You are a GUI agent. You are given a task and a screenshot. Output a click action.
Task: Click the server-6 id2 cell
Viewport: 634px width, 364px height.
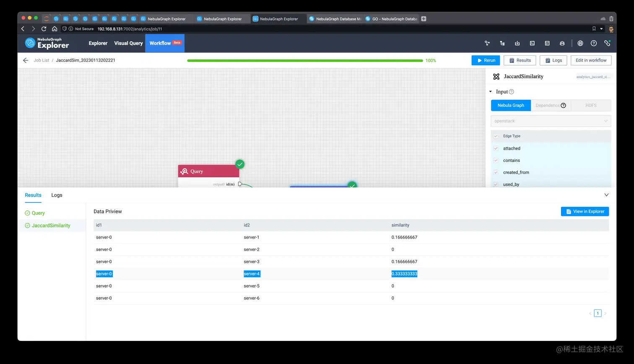coord(252,298)
